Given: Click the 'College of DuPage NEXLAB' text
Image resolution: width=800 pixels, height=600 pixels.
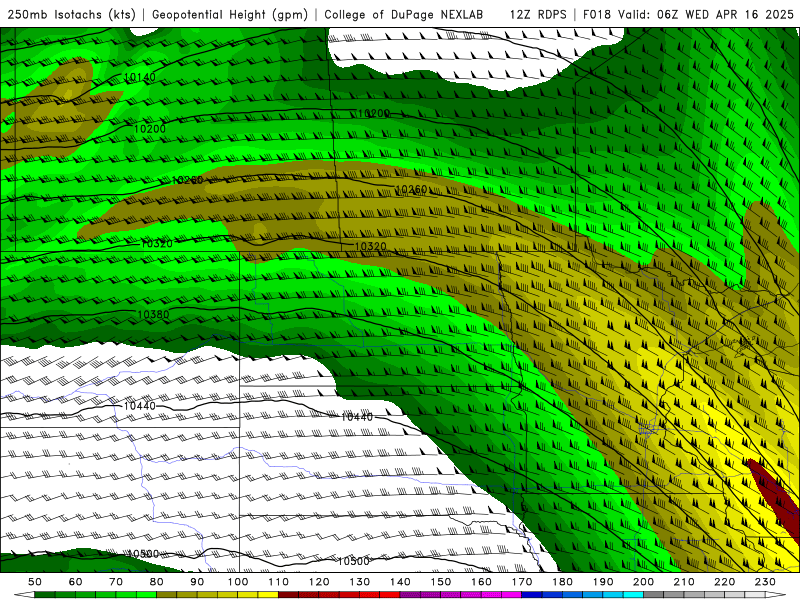Looking at the screenshot, I should pyautogui.click(x=404, y=14).
